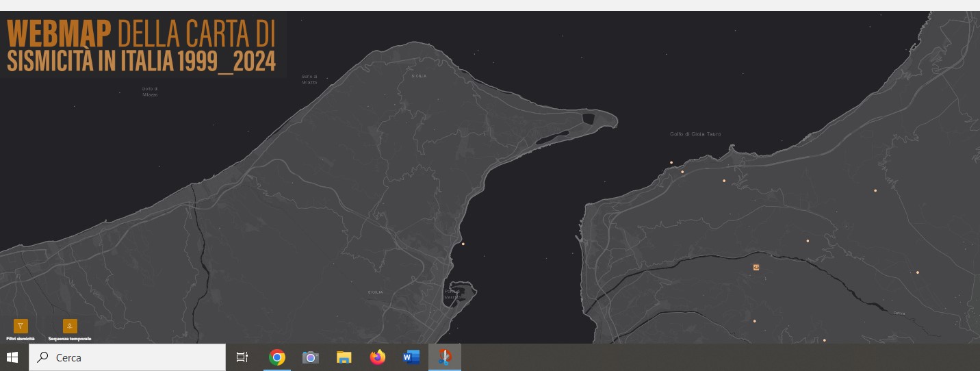Open the Filtri sismicità filter widget
This screenshot has height=371, width=980.
21,327
